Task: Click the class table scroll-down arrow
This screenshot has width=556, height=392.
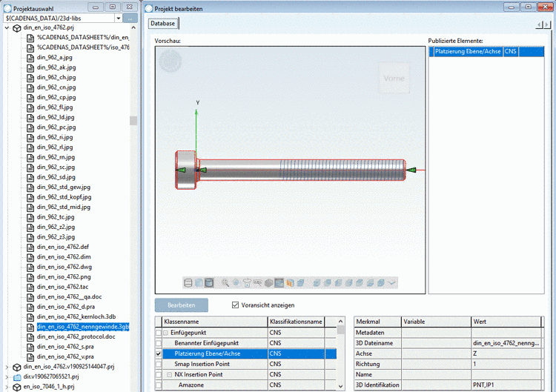Action: tap(340, 386)
